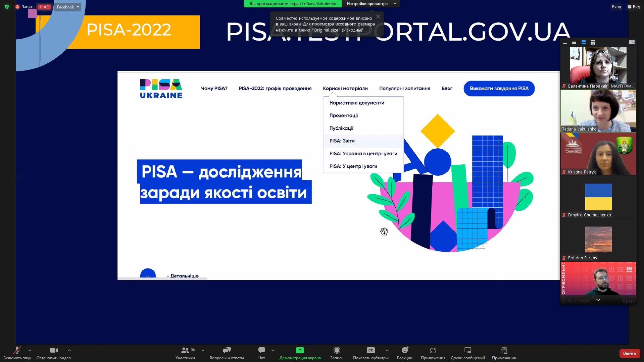Viewport: 644px width, 362px height.
Task: Select Tetiana Vakulenko's video thumbnail
Action: pos(598,111)
